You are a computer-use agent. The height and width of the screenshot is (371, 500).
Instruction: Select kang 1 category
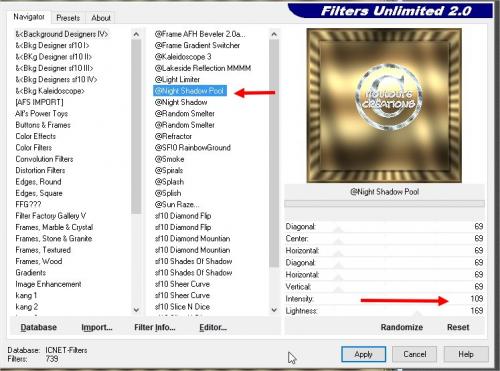(26, 295)
